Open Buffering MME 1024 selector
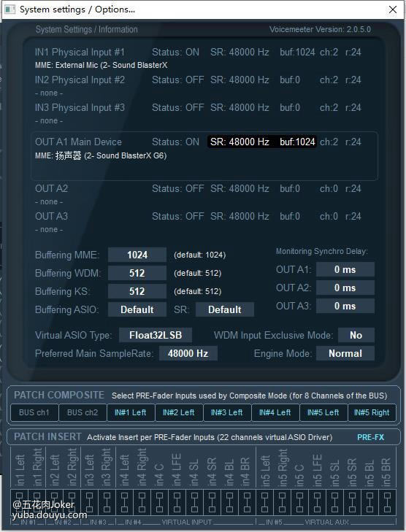 coord(137,255)
